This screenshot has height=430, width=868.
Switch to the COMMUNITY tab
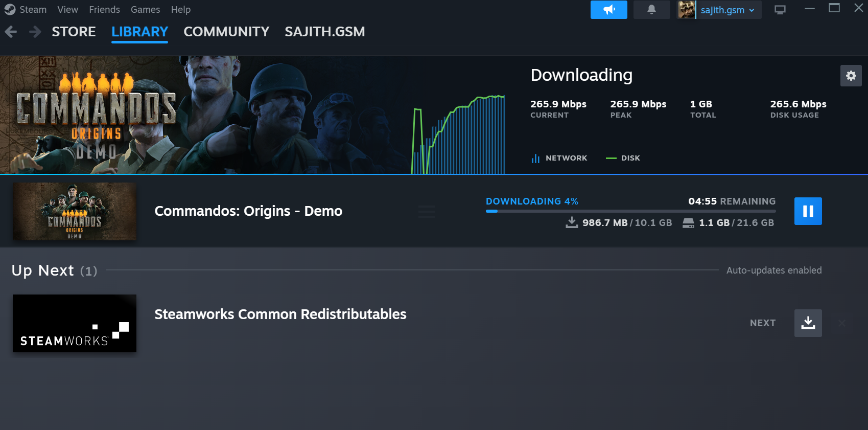(x=226, y=32)
